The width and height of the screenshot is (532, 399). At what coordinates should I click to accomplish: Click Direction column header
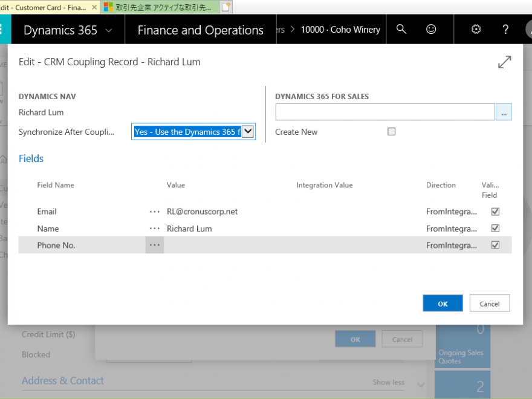[x=441, y=185]
